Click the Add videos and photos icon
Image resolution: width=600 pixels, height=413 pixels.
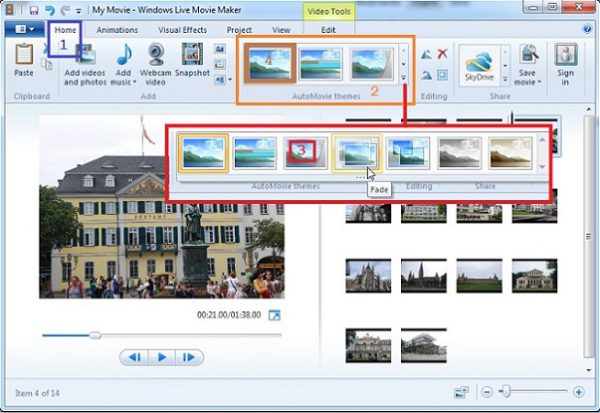click(86, 63)
